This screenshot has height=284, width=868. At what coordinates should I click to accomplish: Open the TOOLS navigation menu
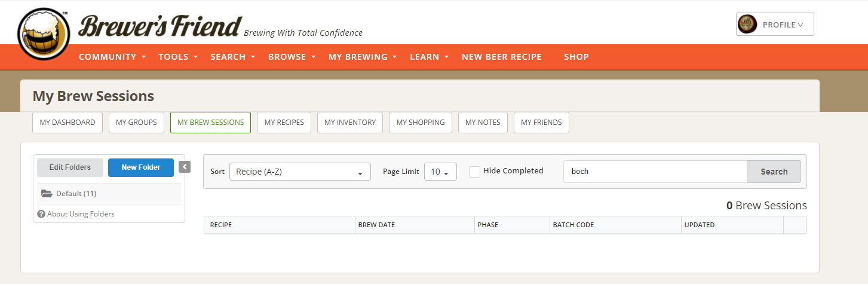[178, 57]
